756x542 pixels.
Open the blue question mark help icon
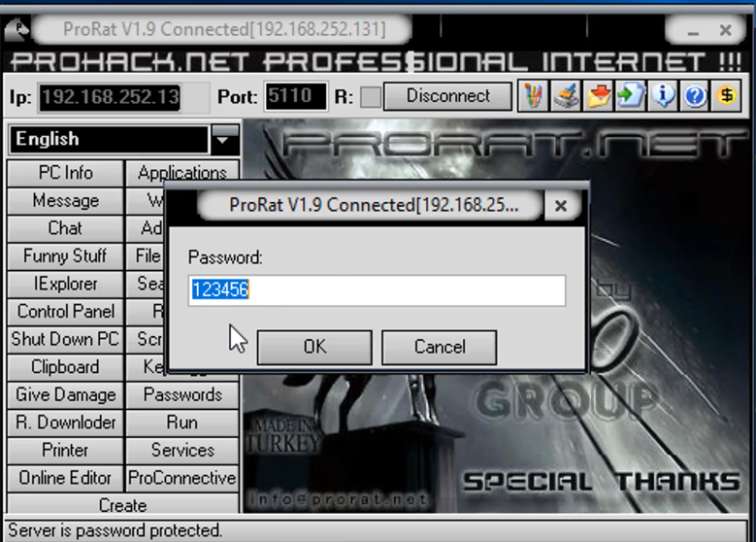pyautogui.click(x=695, y=96)
